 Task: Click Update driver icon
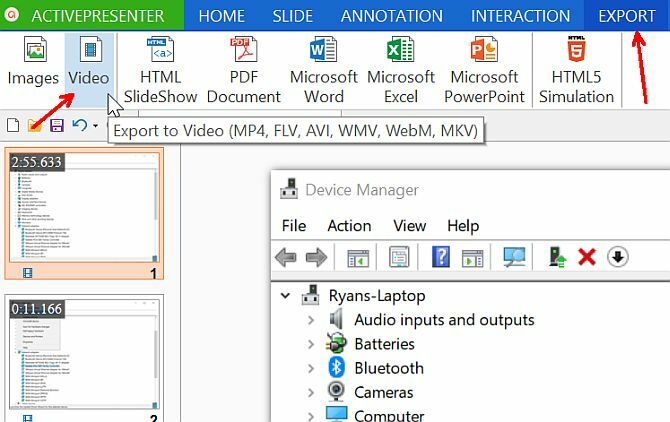click(557, 258)
